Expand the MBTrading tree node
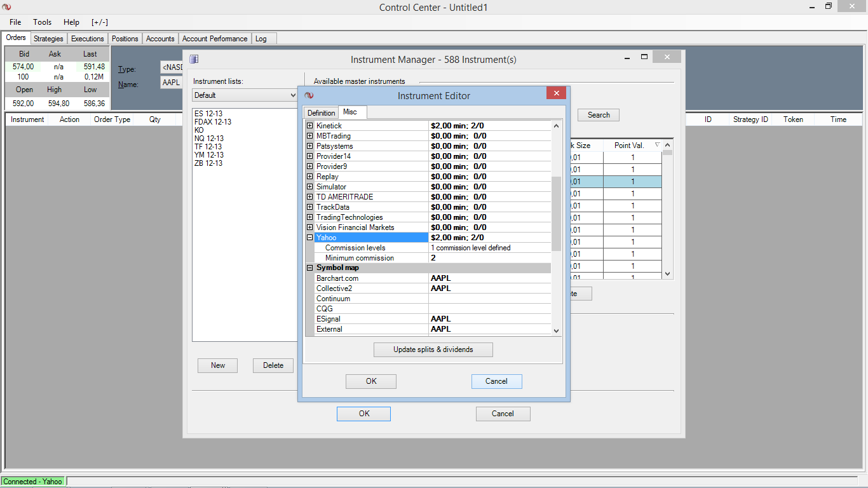 point(310,136)
